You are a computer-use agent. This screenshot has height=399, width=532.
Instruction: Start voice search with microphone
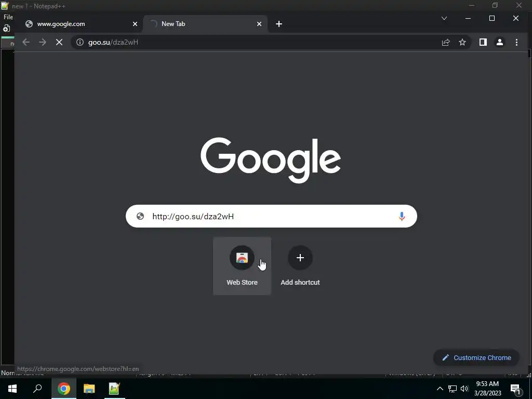pos(402,216)
